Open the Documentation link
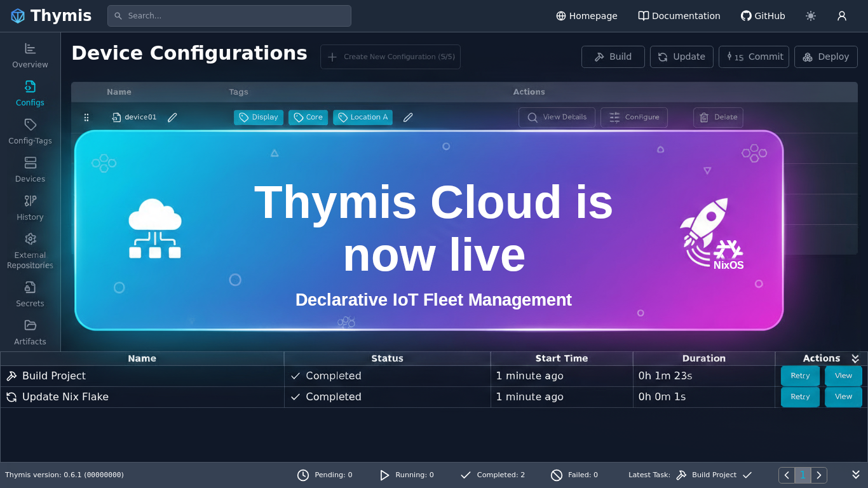 pyautogui.click(x=679, y=16)
